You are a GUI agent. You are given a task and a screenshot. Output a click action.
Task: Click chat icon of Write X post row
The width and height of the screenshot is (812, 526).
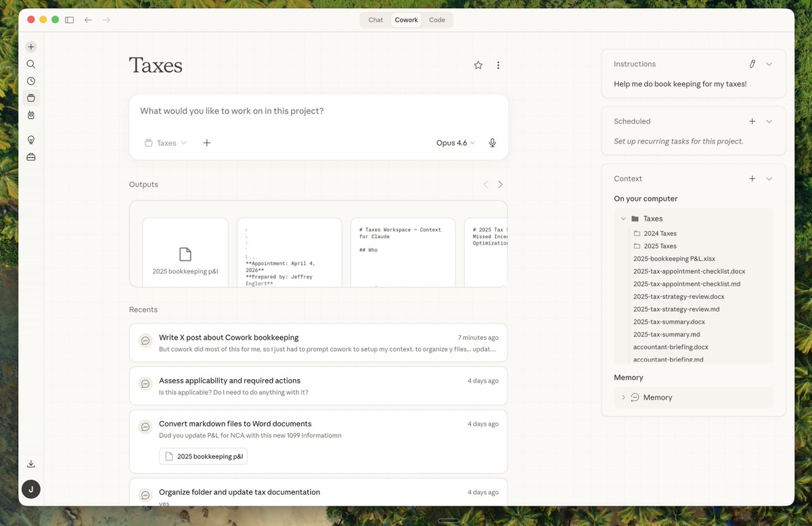[145, 341]
